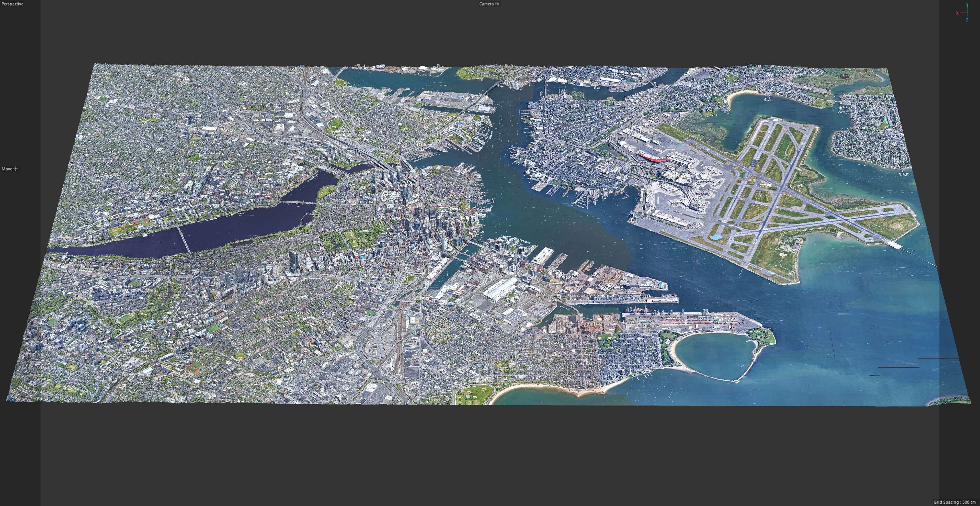Click the "Perspective" viewport label
The height and width of the screenshot is (506, 980).
[x=13, y=4]
